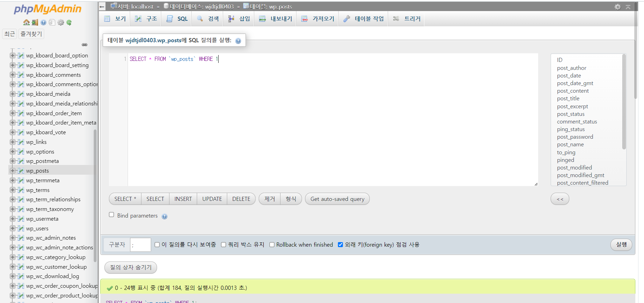The height and width of the screenshot is (303, 644).
Task: Click the UPDATE query template button
Action: (x=212, y=199)
